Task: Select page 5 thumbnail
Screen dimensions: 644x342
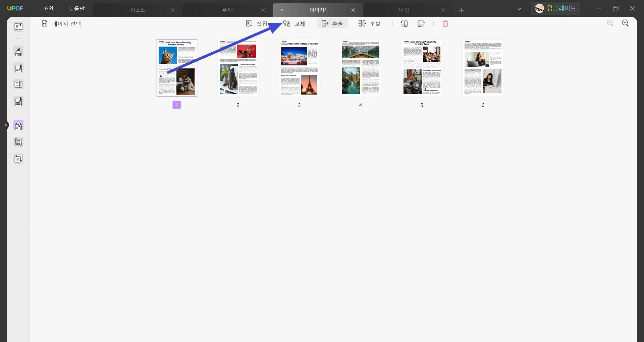Action: coord(422,68)
